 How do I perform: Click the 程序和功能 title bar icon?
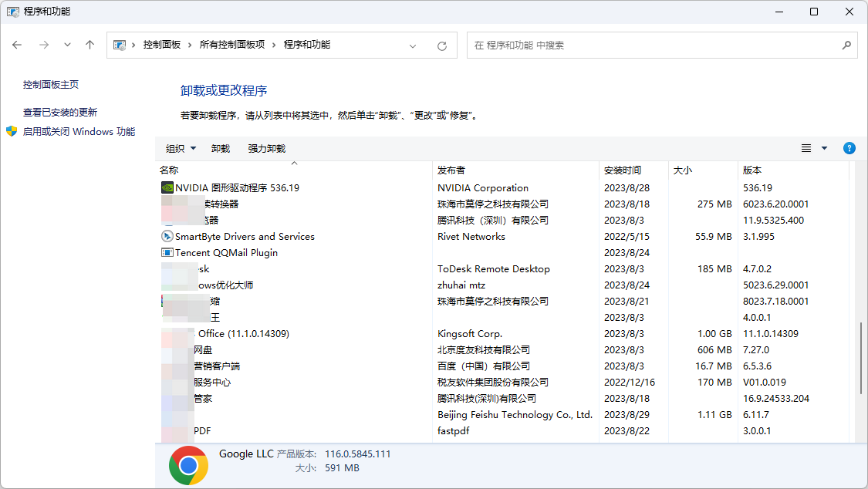pos(13,12)
